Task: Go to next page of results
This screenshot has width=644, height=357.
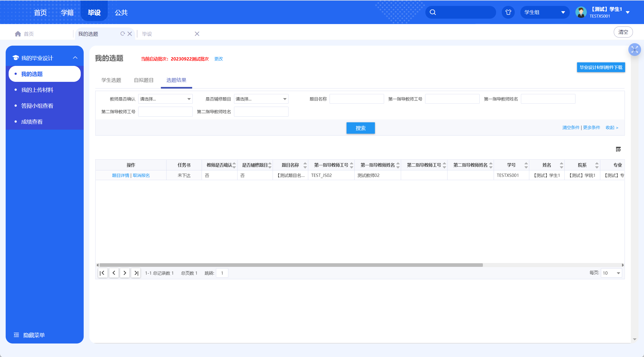Action: click(125, 273)
